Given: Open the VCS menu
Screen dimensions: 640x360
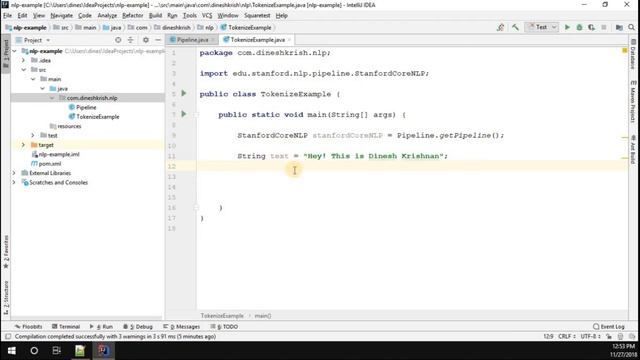Looking at the screenshot, I should pyautogui.click(x=207, y=16).
